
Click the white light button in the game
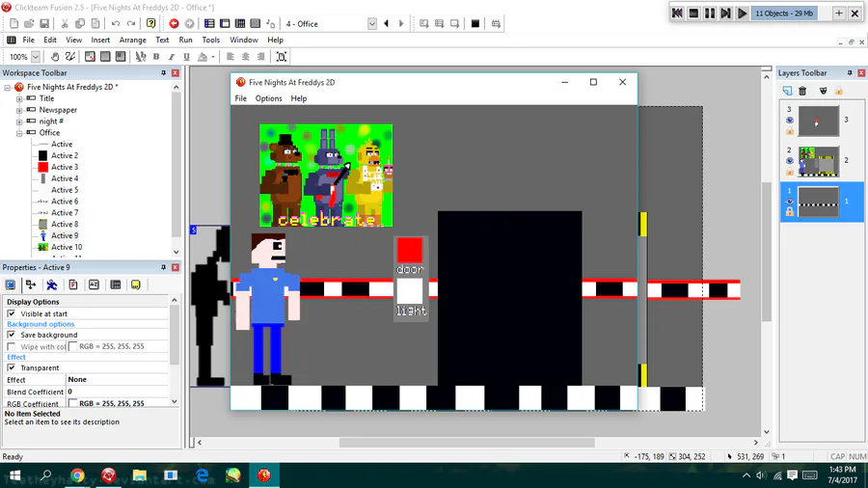pos(410,291)
